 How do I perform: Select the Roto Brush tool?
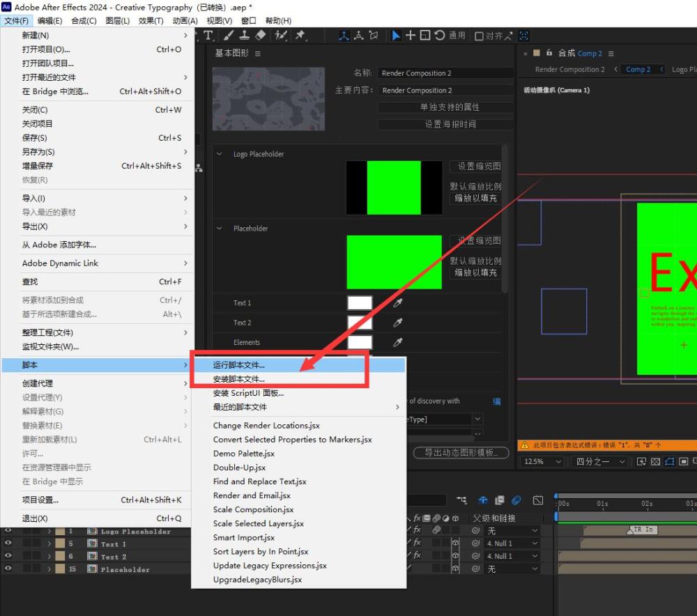[281, 35]
